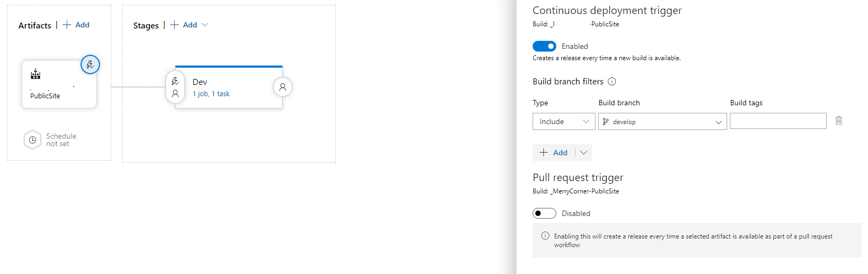
Task: Add a new stage
Action: (x=184, y=25)
